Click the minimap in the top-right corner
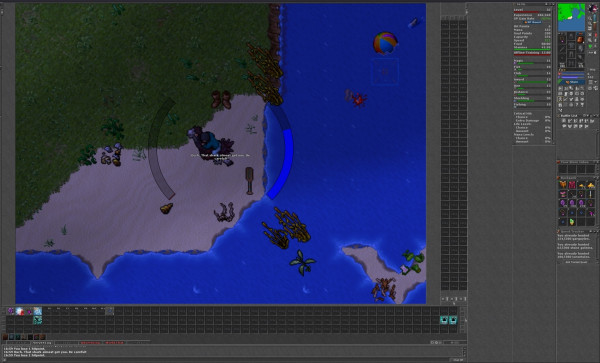The width and height of the screenshot is (600, 363). pyautogui.click(x=571, y=17)
